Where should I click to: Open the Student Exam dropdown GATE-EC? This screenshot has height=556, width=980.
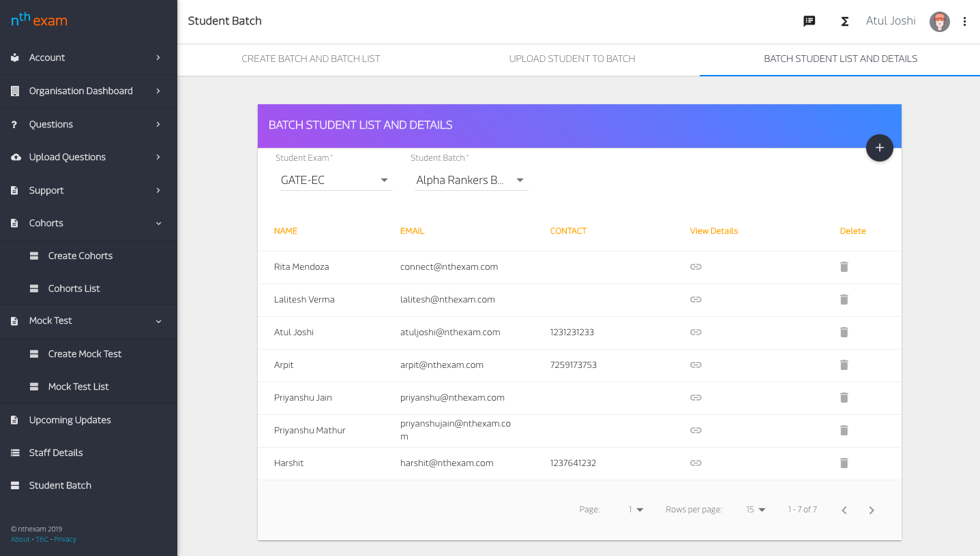[335, 181]
